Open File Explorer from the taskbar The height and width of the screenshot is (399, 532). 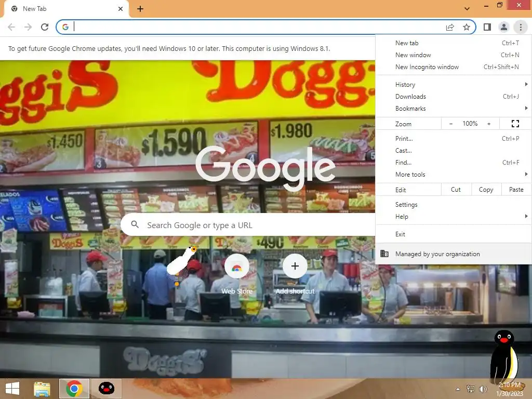point(42,389)
